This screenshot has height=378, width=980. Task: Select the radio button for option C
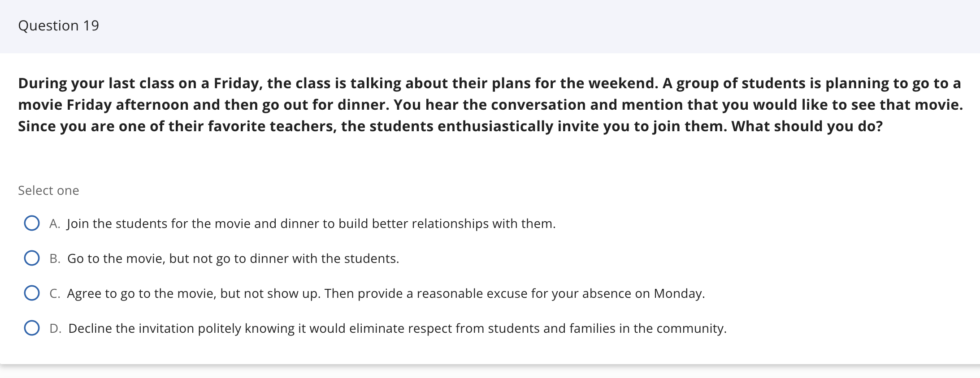coord(31,293)
